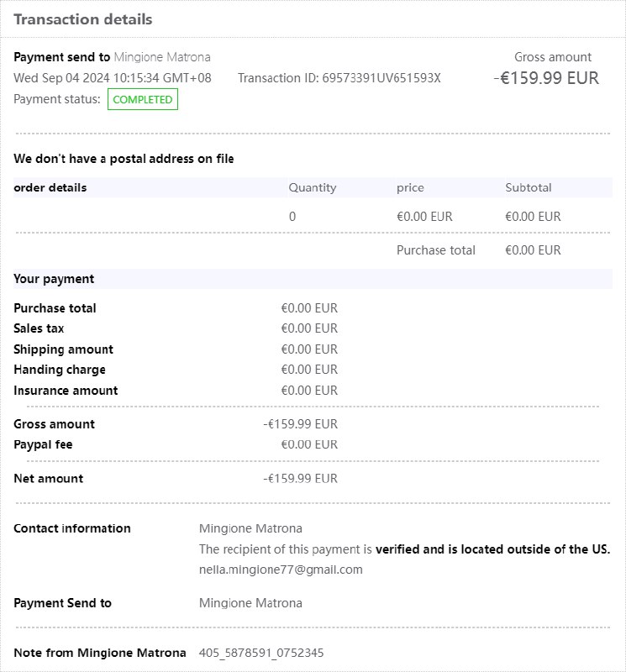Click the order details column header
626x672 pixels.
50,187
